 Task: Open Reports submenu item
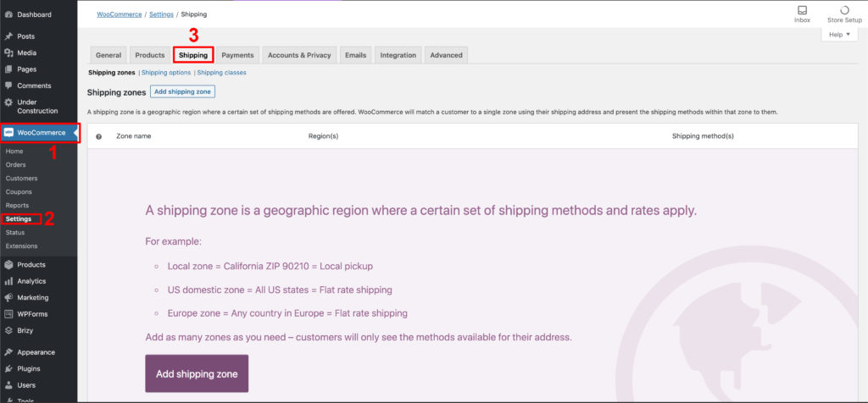point(17,205)
